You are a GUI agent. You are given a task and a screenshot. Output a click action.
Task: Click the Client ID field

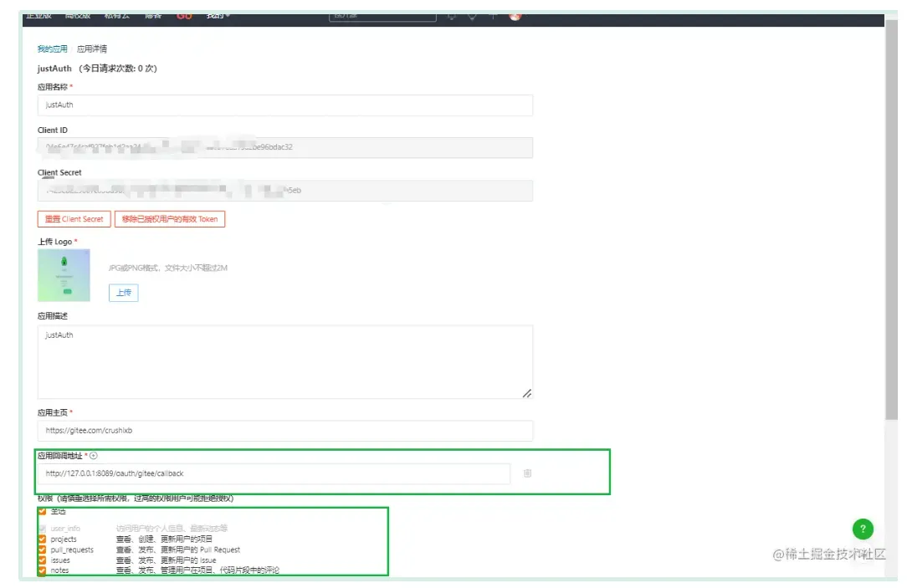(x=285, y=147)
